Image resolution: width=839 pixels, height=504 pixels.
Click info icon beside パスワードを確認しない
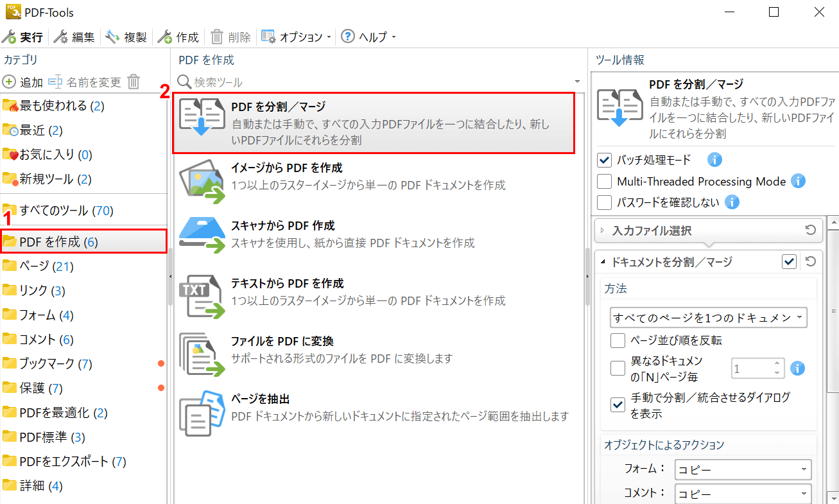[x=731, y=202]
